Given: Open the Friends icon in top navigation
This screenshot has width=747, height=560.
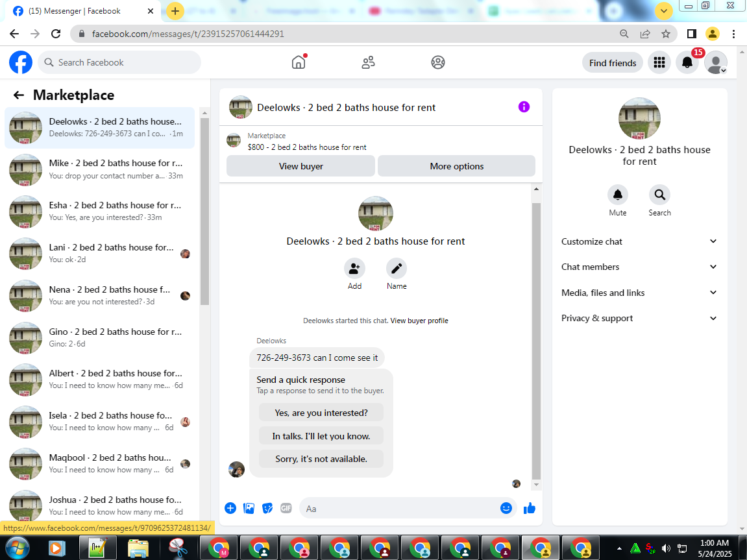Looking at the screenshot, I should point(368,62).
